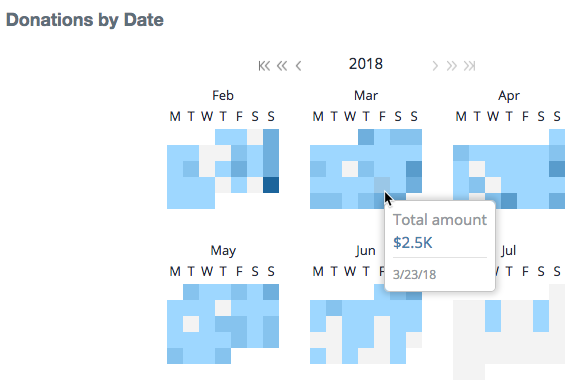Click the darkest blue cell in February
The width and height of the screenshot is (579, 390).
[271, 185]
